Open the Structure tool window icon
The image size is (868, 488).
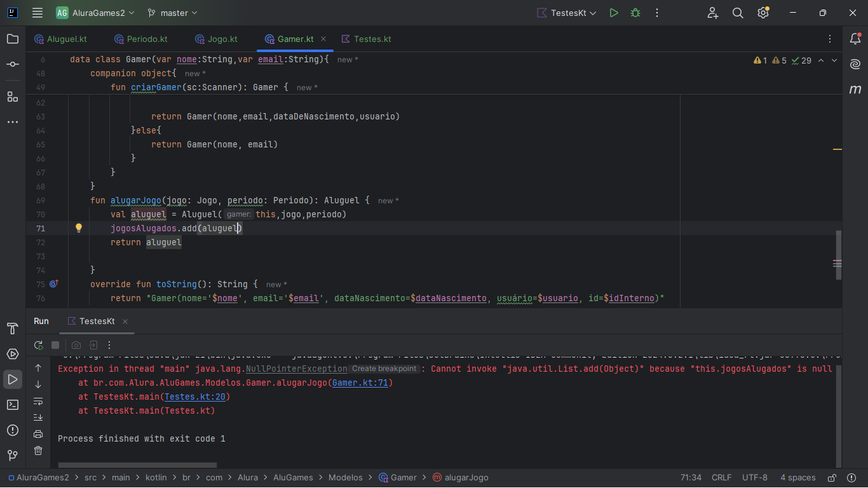pos(13,97)
